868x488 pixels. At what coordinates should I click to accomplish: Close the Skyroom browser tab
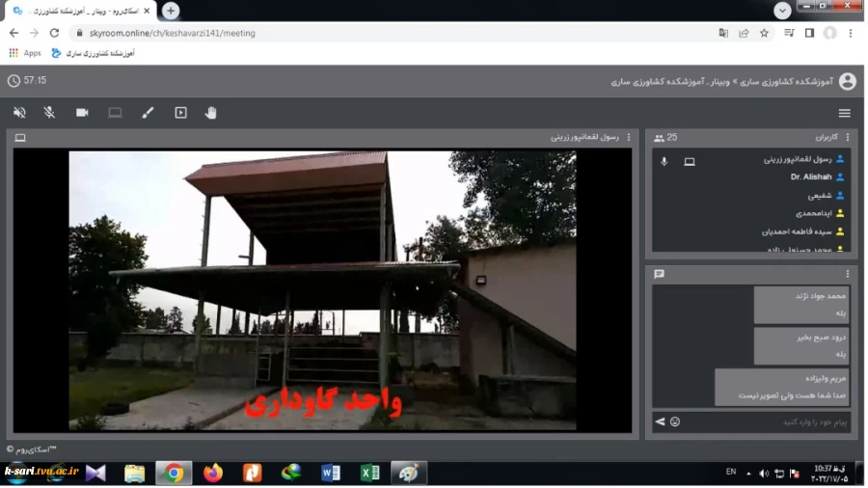coord(147,11)
